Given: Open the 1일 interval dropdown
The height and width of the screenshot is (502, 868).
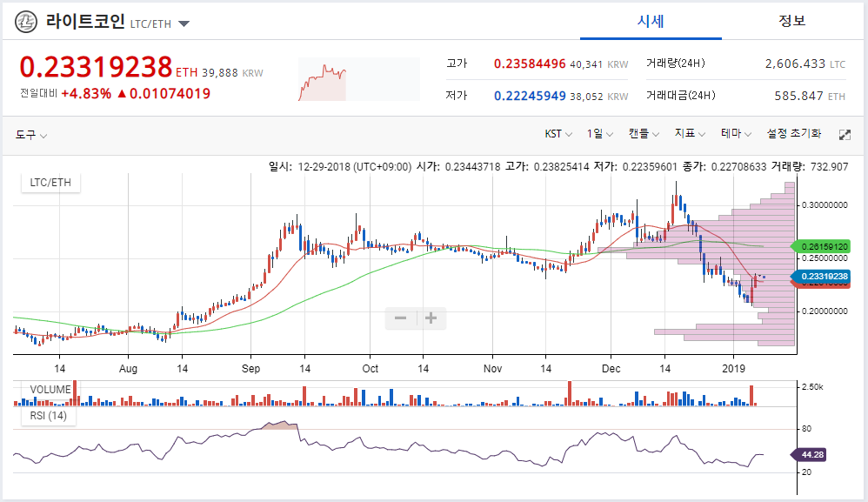Looking at the screenshot, I should point(600,134).
